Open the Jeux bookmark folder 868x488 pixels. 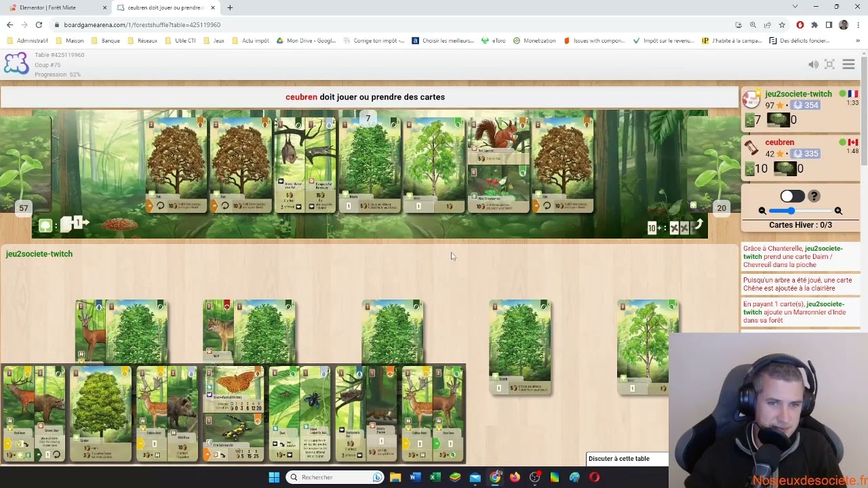click(214, 41)
